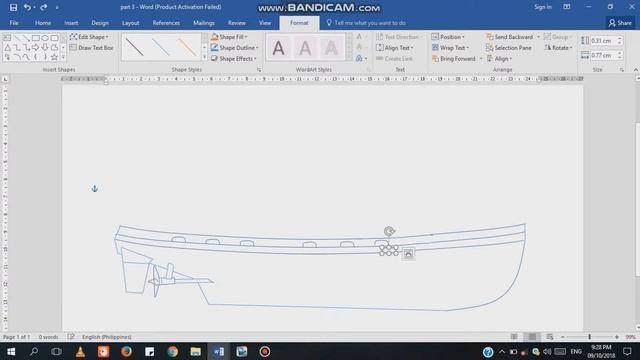Switch to the Home tab
The height and width of the screenshot is (360, 640).
click(43, 23)
